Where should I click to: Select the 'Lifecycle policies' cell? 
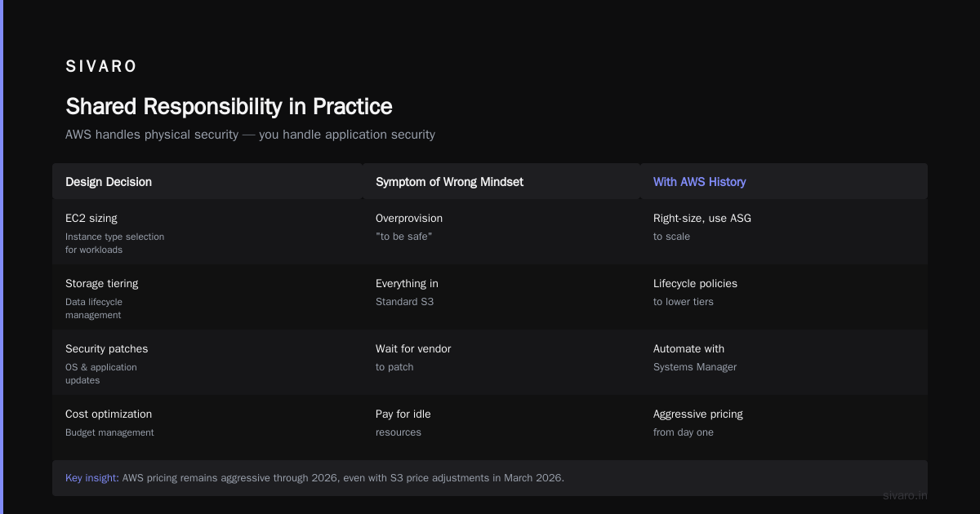(x=695, y=284)
